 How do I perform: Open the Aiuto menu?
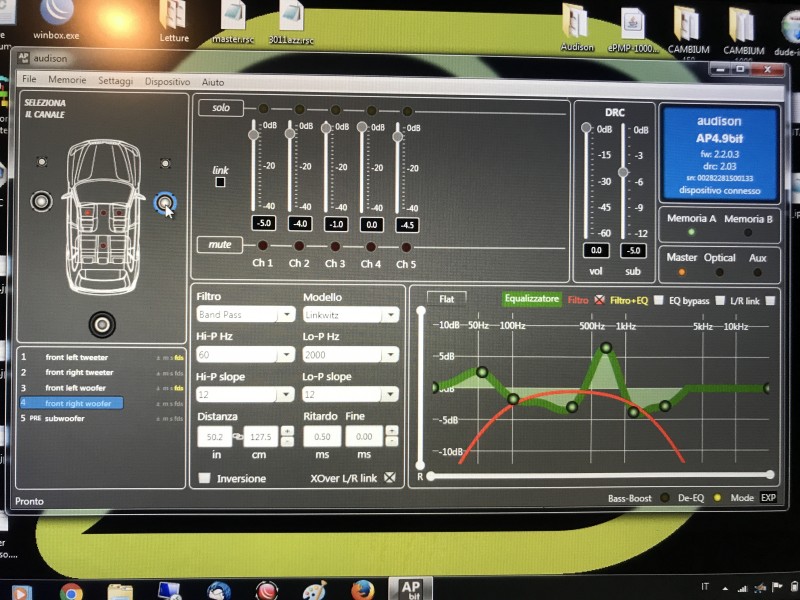click(x=213, y=82)
